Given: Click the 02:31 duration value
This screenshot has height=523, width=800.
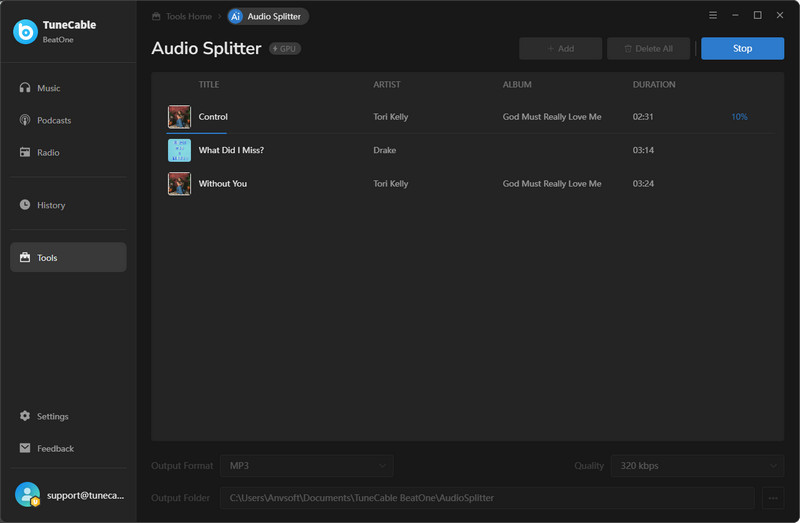Looking at the screenshot, I should pyautogui.click(x=643, y=117).
